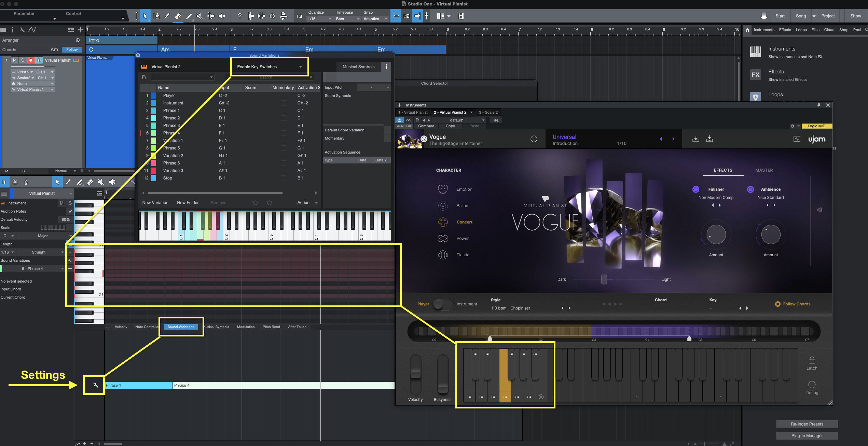This screenshot has width=868, height=446.
Task: Enable the Follow Chords radio button
Action: coord(778,304)
